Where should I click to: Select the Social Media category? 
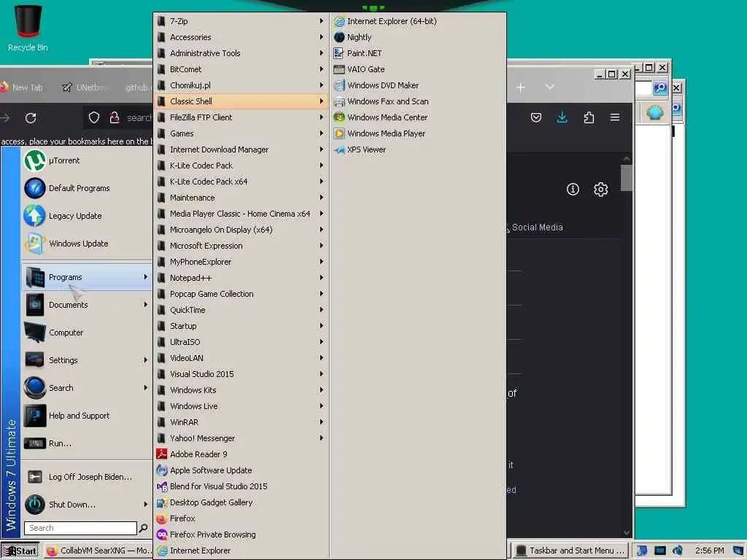pos(538,227)
